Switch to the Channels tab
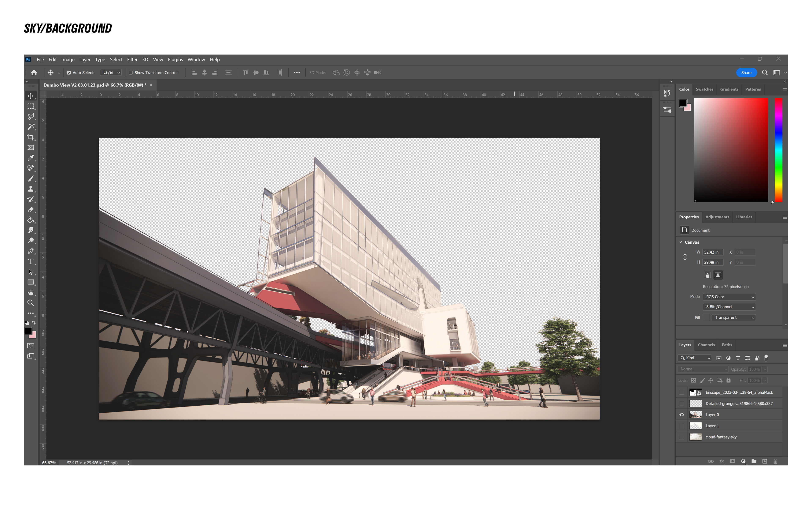The height and width of the screenshot is (525, 812). (x=706, y=345)
